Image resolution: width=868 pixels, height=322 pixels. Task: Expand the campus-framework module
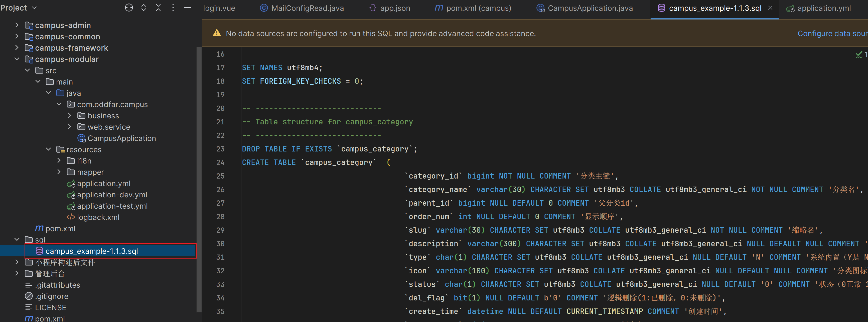pos(17,48)
